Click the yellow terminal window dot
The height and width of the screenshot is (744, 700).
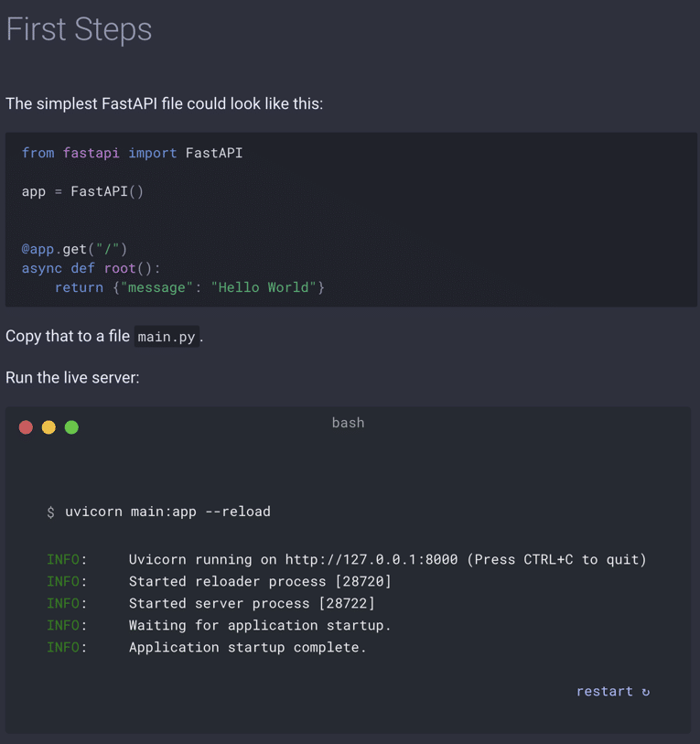tap(48, 427)
